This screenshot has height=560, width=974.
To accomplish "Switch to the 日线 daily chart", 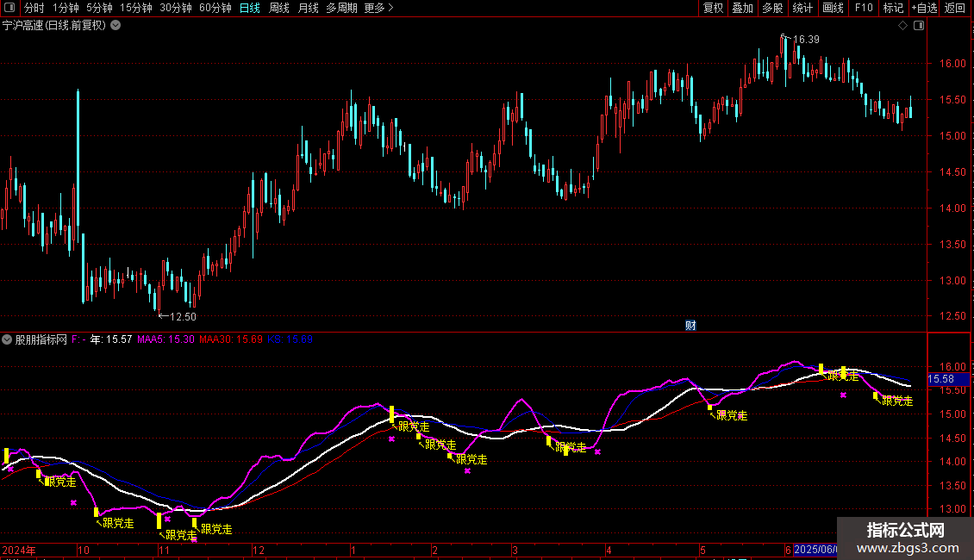I will (x=250, y=8).
